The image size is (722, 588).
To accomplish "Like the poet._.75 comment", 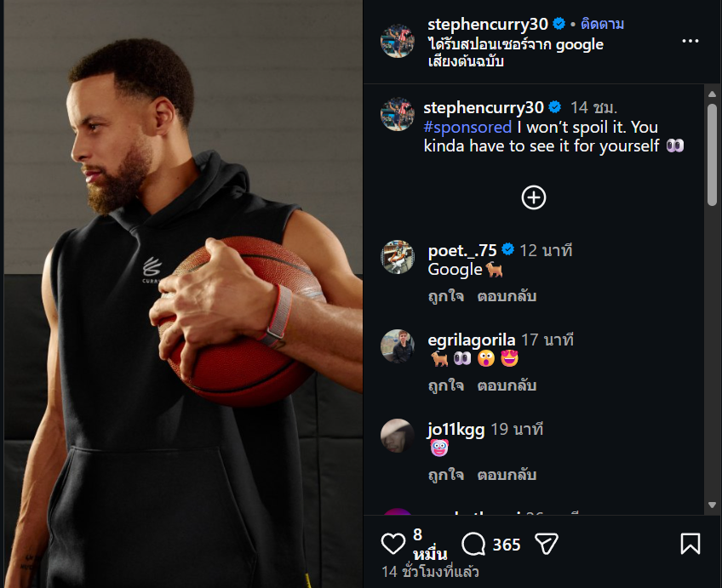I will 445,296.
